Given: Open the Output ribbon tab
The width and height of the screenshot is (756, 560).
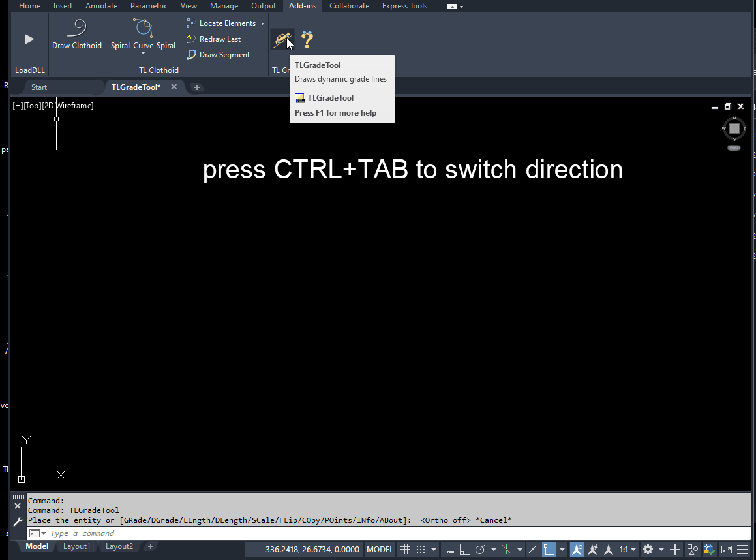Looking at the screenshot, I should 264,6.
